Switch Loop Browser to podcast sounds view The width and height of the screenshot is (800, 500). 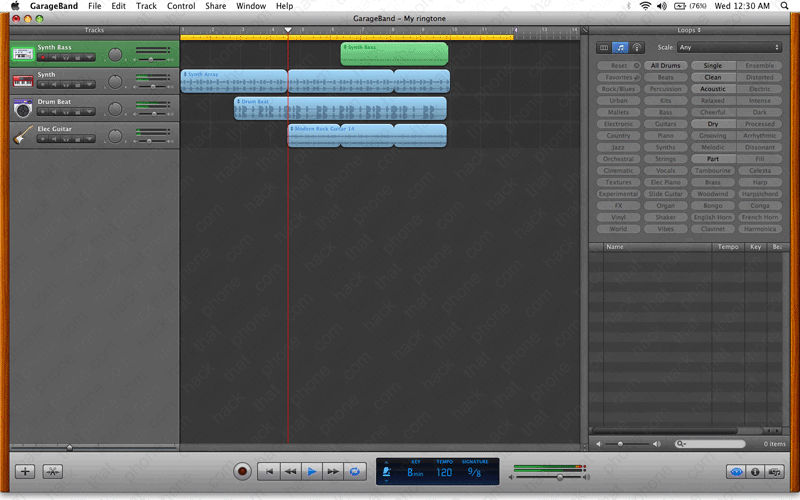tap(637, 47)
